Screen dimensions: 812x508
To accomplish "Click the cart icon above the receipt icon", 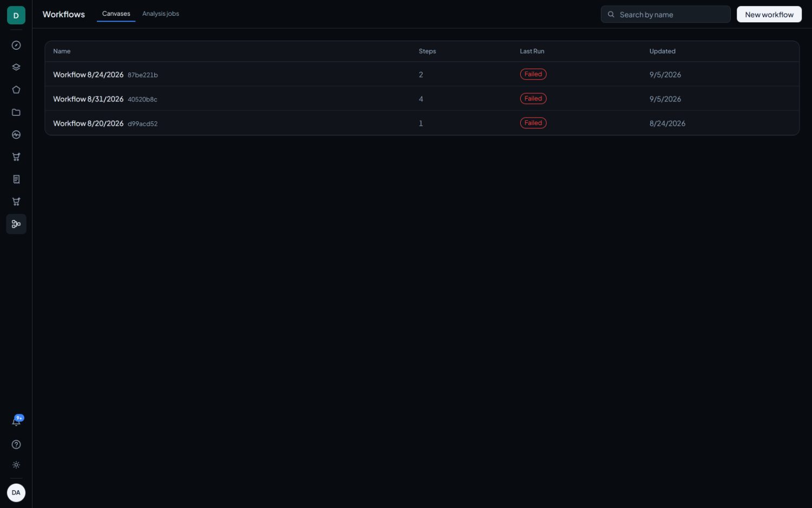I will (16, 157).
